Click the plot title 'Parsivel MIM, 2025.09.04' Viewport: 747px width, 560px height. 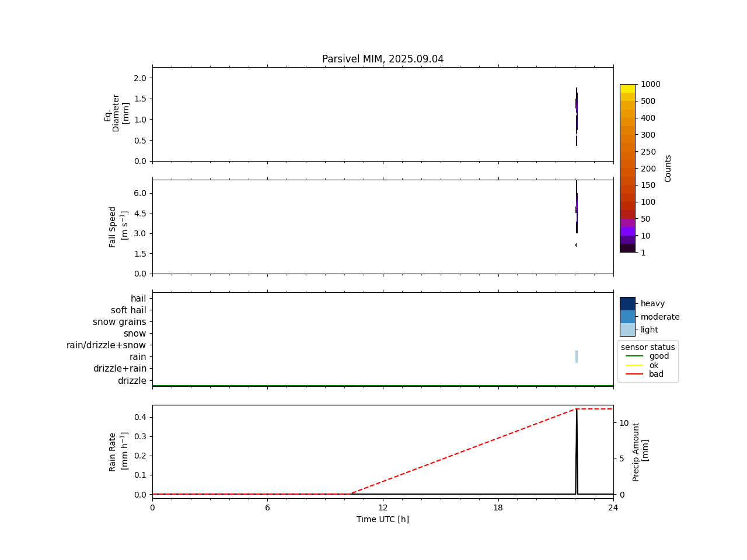pyautogui.click(x=383, y=59)
